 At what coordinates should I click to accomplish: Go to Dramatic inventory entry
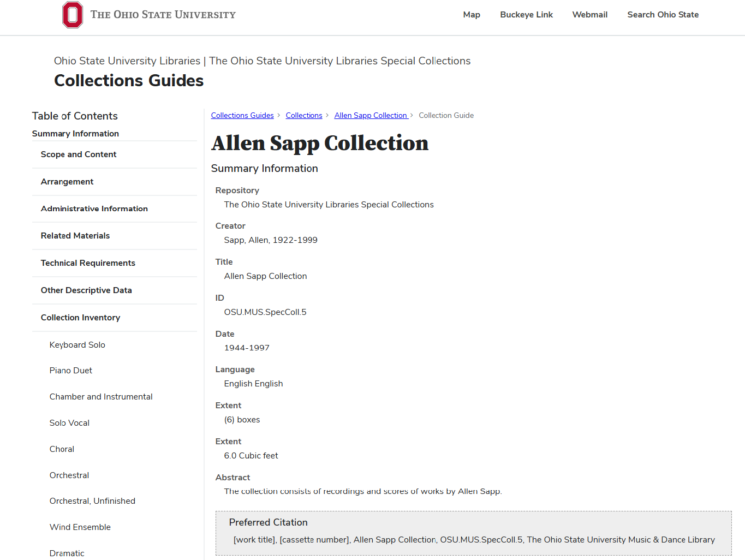(67, 553)
